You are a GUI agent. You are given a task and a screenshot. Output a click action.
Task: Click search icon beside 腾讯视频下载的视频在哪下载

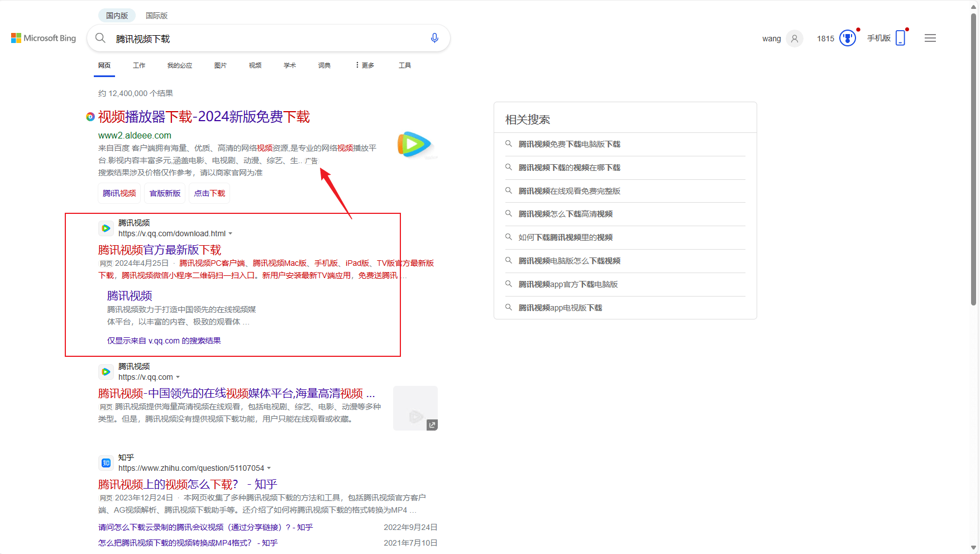[509, 168]
